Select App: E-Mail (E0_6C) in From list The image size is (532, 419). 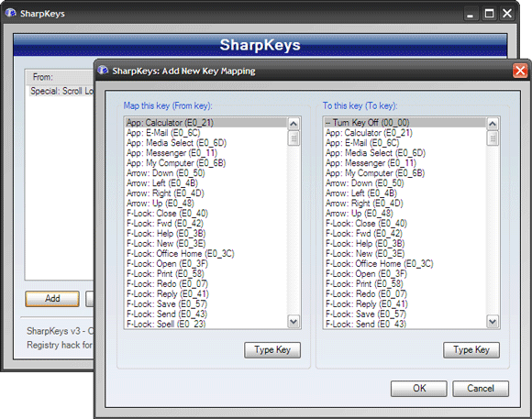tap(206, 133)
